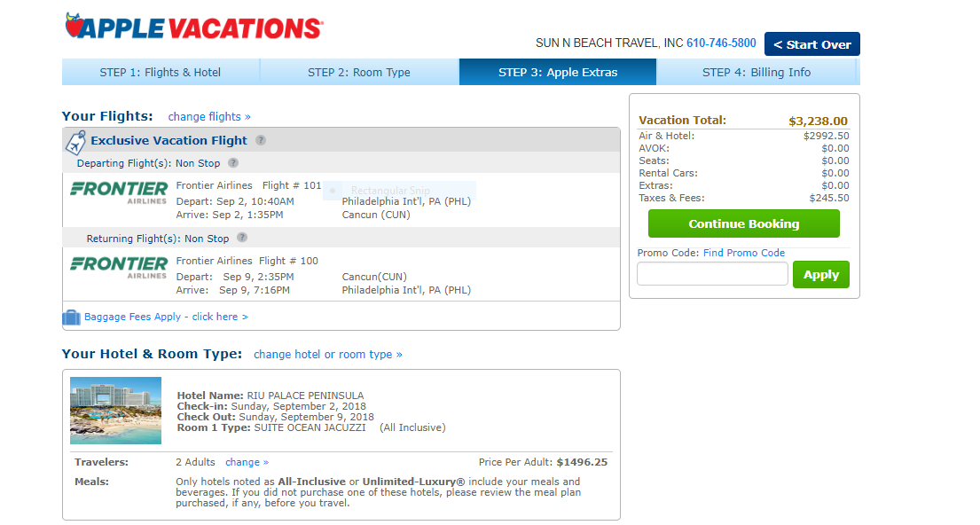980x525 pixels.
Task: Click the Start Over button
Action: (x=811, y=43)
